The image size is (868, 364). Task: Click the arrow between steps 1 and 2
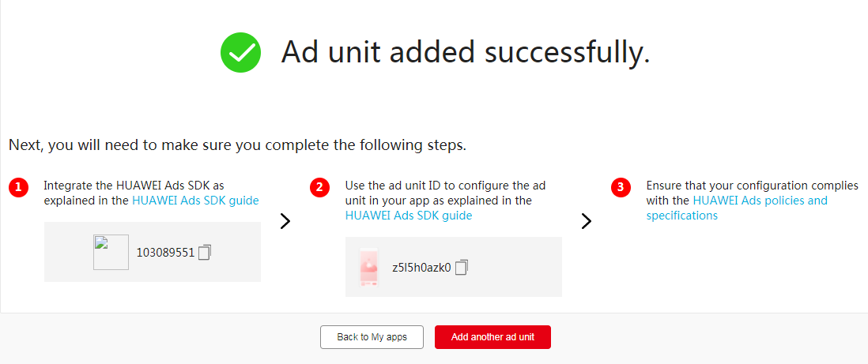285,221
